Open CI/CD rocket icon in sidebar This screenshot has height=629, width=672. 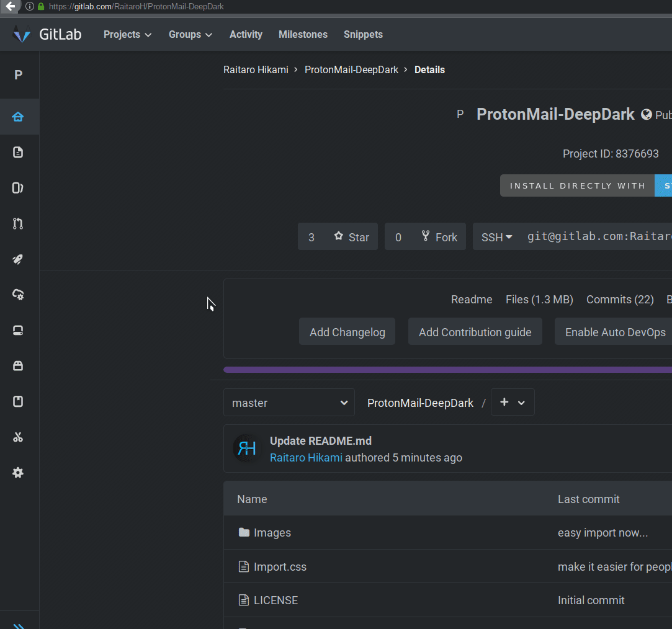[x=18, y=259]
